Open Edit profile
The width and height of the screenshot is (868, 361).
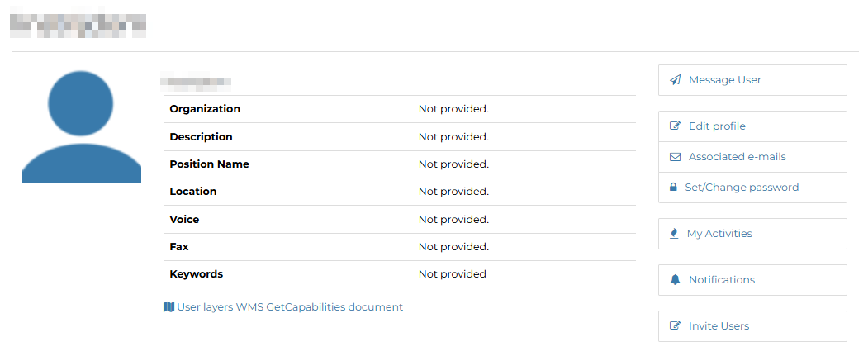(x=752, y=126)
